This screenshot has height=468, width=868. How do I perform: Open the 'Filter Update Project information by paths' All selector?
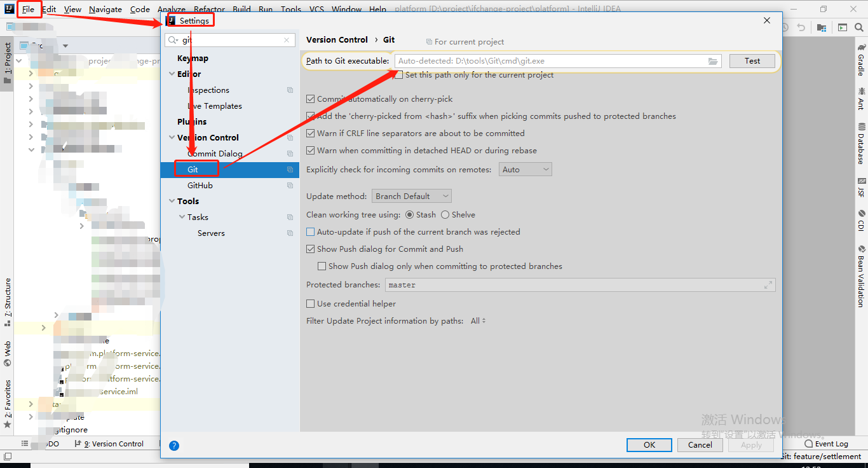(x=478, y=321)
